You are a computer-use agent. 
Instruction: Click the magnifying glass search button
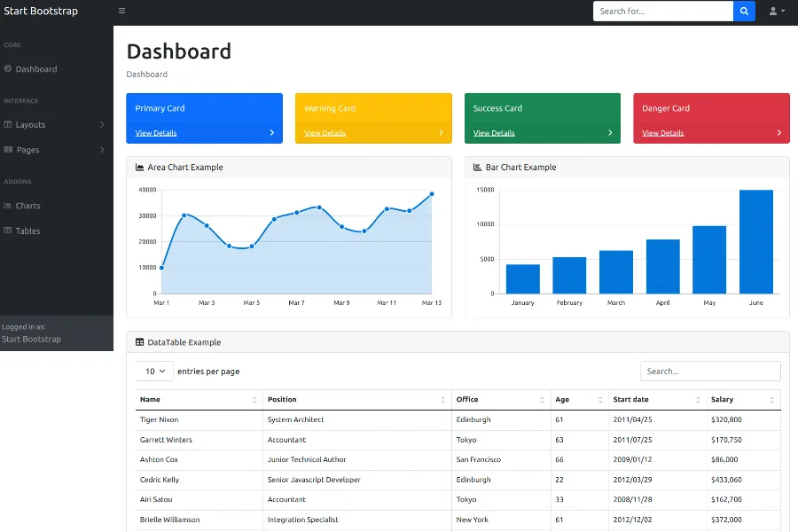click(x=744, y=12)
